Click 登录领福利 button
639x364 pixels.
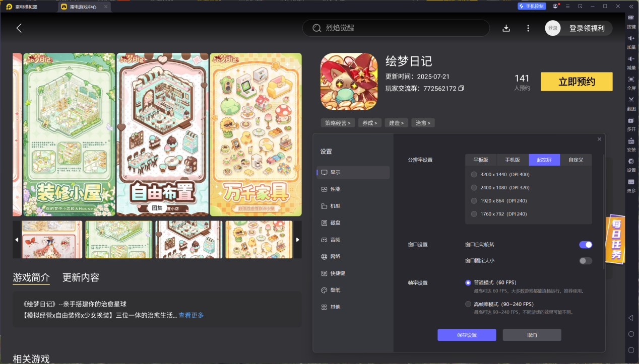[x=587, y=28]
